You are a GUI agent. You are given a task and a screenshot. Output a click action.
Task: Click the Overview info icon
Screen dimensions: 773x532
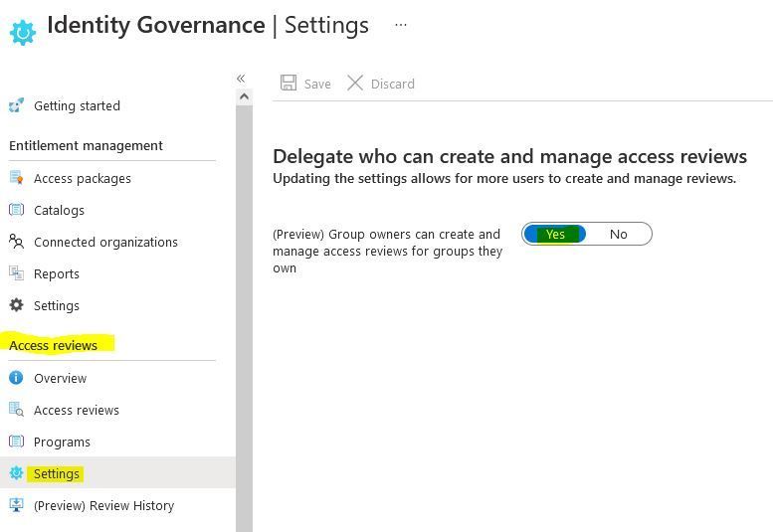[x=16, y=377]
